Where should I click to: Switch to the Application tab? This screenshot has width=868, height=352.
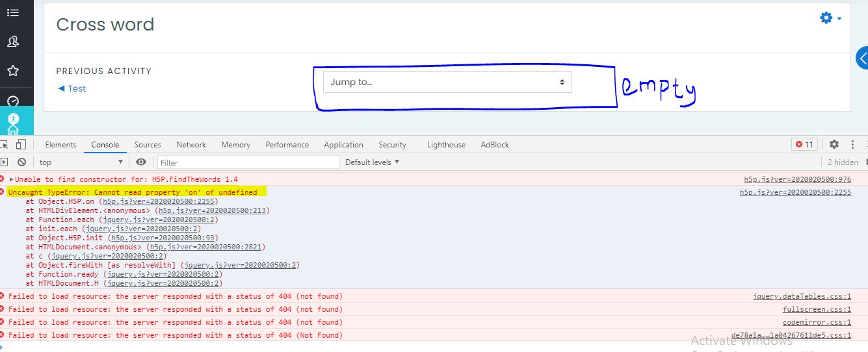343,145
